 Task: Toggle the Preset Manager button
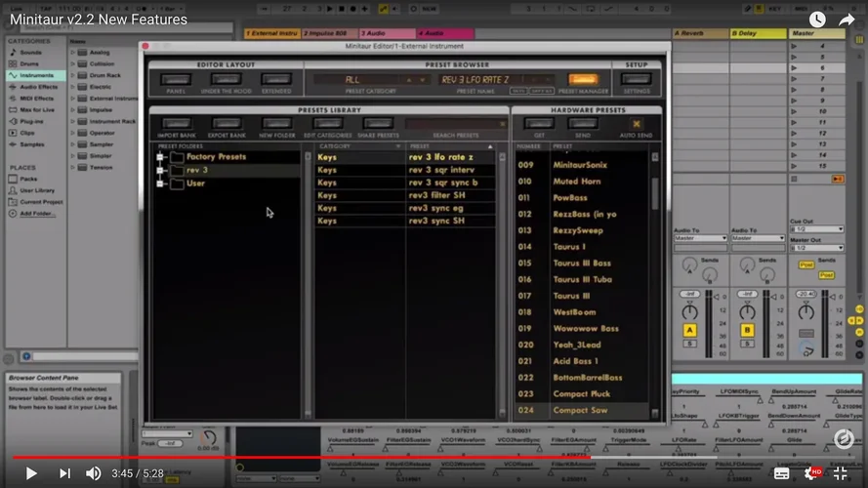[583, 80]
